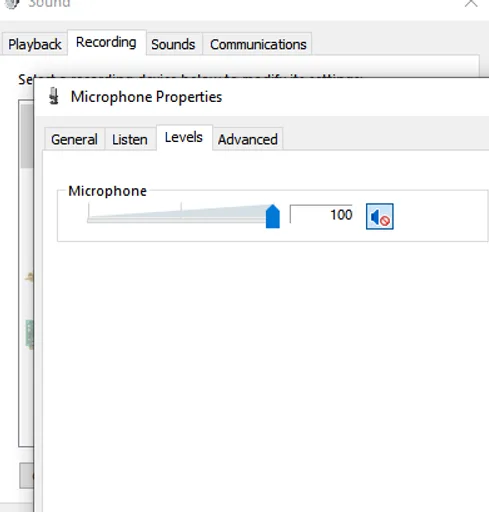This screenshot has height=512, width=489.
Task: Switch to the Recording tab
Action: point(106,42)
